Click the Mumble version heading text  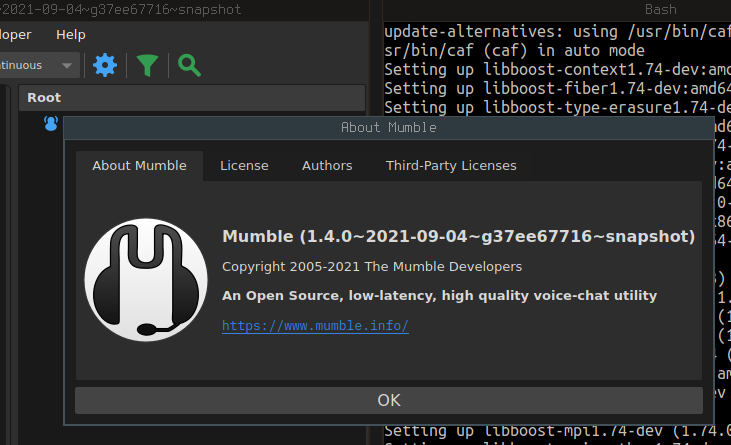click(459, 236)
